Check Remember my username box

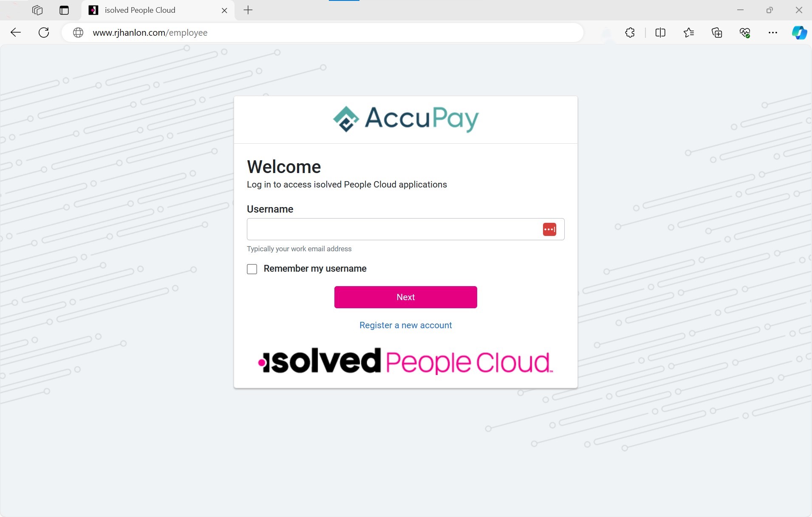coord(252,269)
